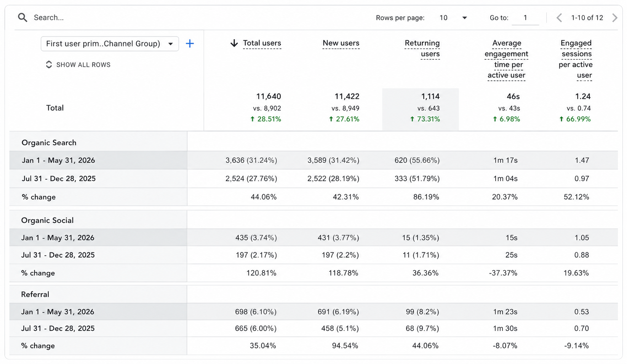Sort by the New users column
Viewport: 627px width, 364px height.
click(x=341, y=43)
